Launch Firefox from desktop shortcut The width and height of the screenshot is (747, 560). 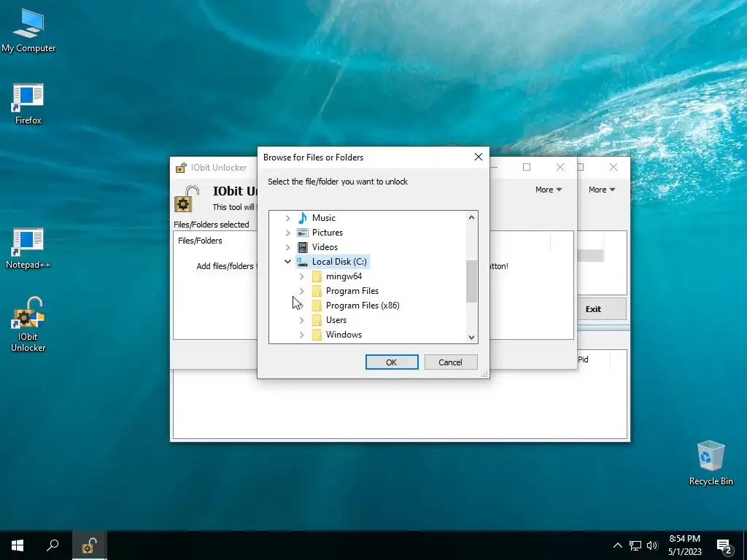28,104
